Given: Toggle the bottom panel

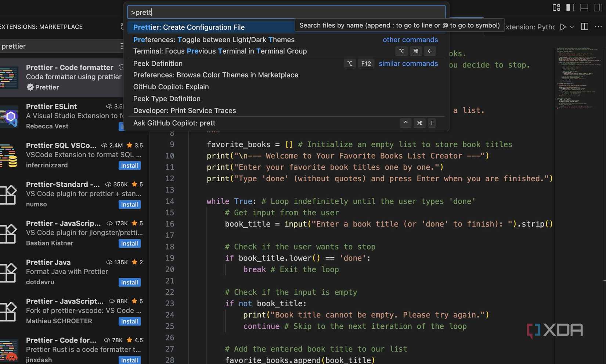Looking at the screenshot, I should (x=584, y=7).
